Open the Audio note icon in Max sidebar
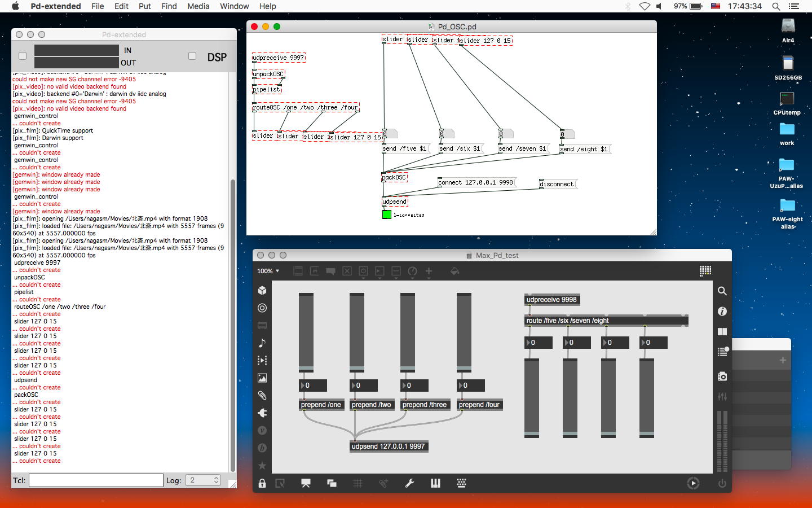Image resolution: width=812 pixels, height=508 pixels. pos(262,343)
